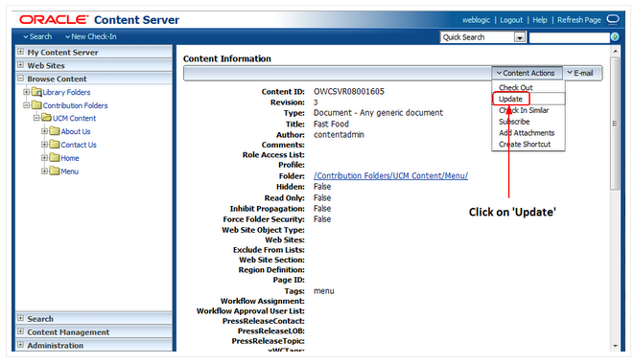Choose Add Attachments from the menu
Screen dimensions: 634x364
527,133
